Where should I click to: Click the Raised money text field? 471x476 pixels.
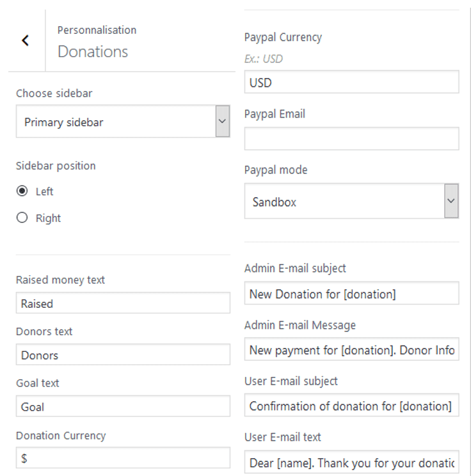pos(123,303)
